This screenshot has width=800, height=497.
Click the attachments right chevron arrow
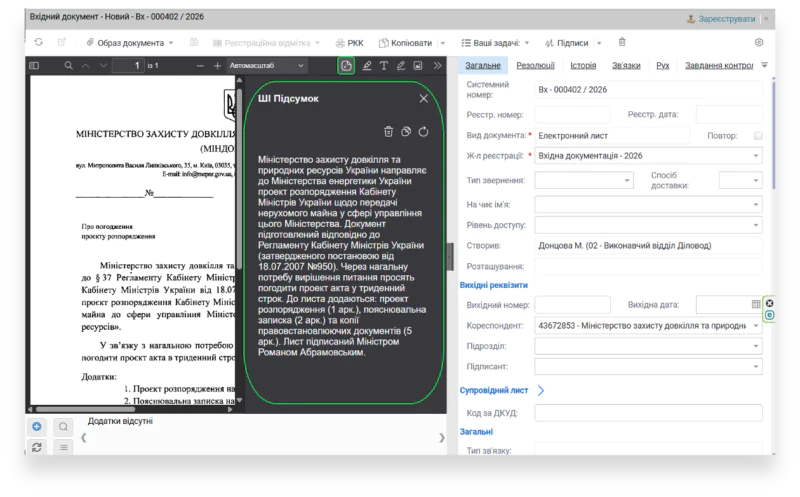[x=442, y=438]
